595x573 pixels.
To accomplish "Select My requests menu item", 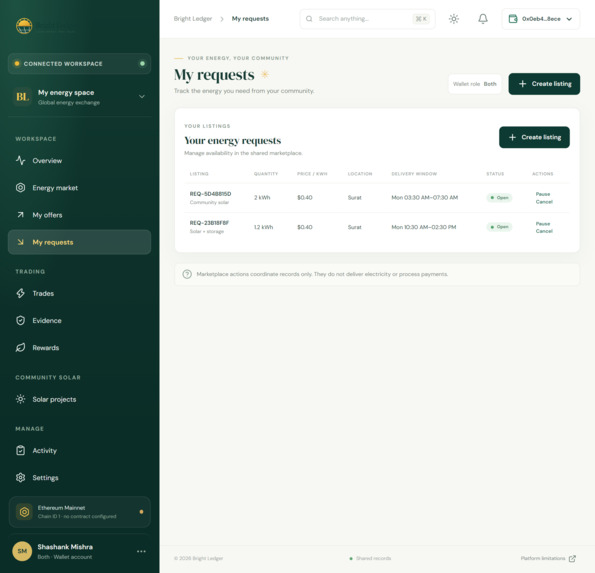I will tap(79, 242).
